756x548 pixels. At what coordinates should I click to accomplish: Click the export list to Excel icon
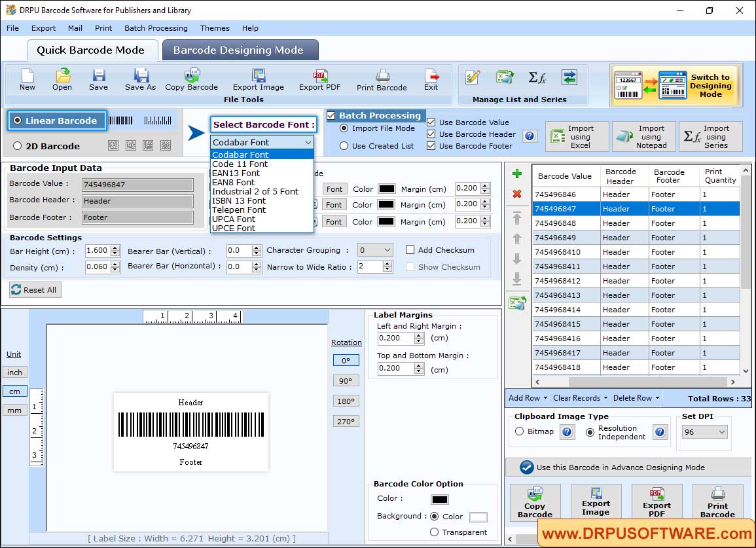coord(517,303)
